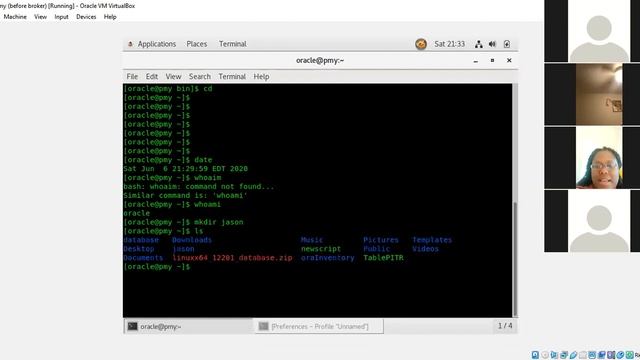Click the Desktop directory name
Image resolution: width=640 pixels, height=360 pixels.
(x=139, y=249)
